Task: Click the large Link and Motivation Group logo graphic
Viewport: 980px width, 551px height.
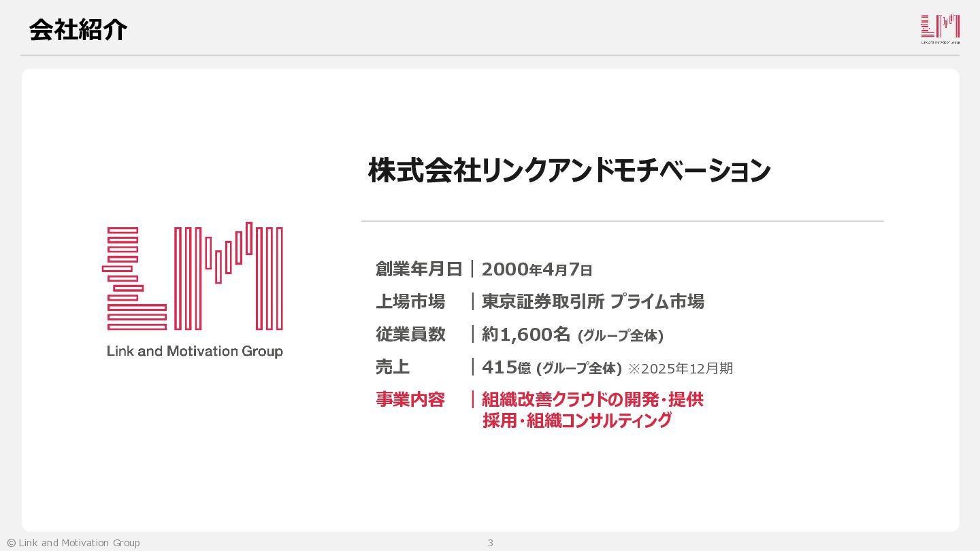Action: click(193, 275)
